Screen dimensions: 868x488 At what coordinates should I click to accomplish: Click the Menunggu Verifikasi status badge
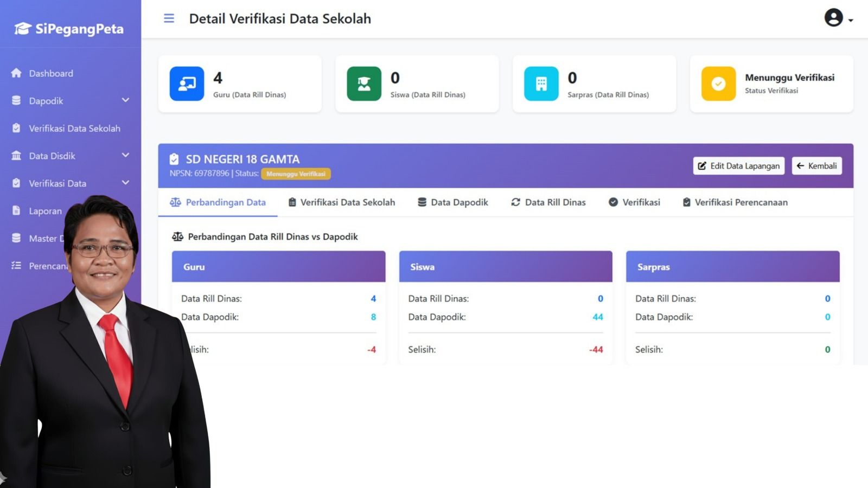[296, 174]
